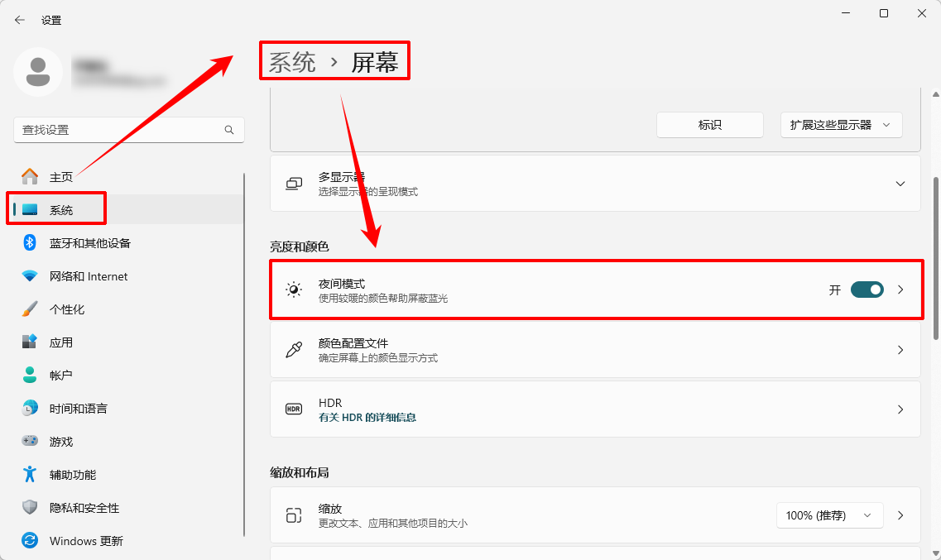Click the user profile avatar

[38, 72]
